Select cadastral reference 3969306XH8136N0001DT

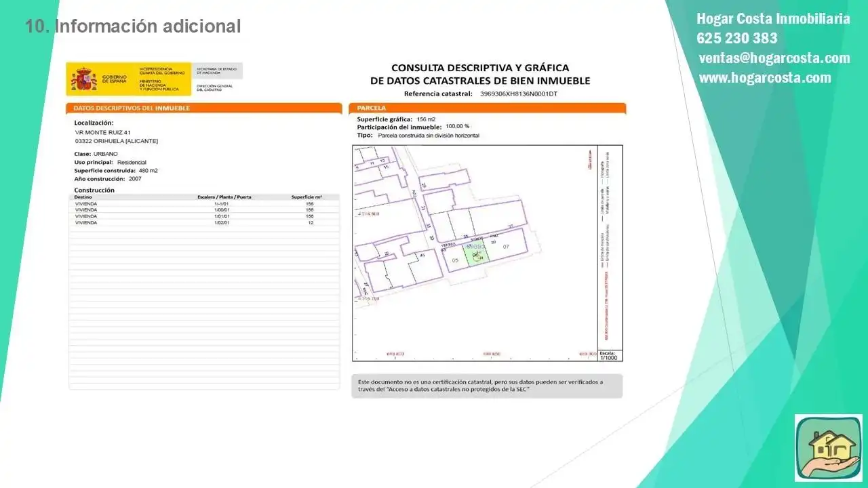(x=518, y=94)
